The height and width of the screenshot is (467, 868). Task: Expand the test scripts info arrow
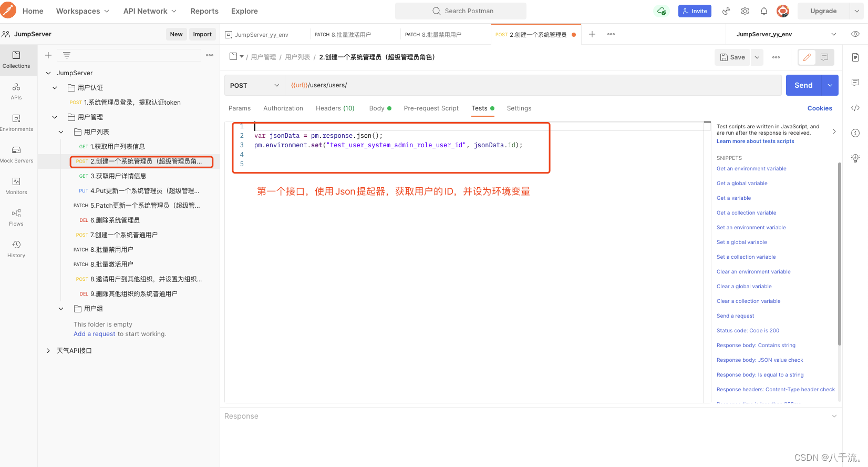click(x=834, y=131)
